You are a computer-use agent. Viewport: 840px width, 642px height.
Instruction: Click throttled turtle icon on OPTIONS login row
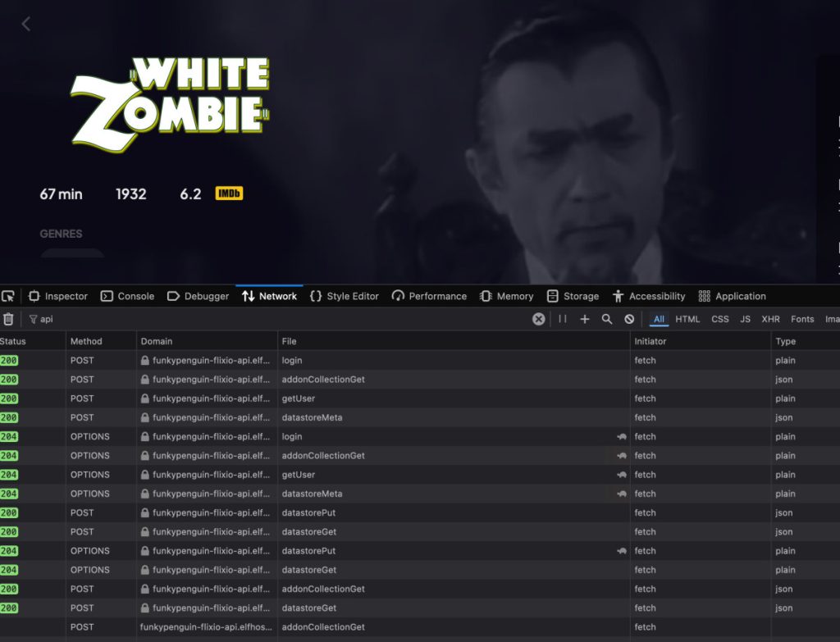pos(622,436)
